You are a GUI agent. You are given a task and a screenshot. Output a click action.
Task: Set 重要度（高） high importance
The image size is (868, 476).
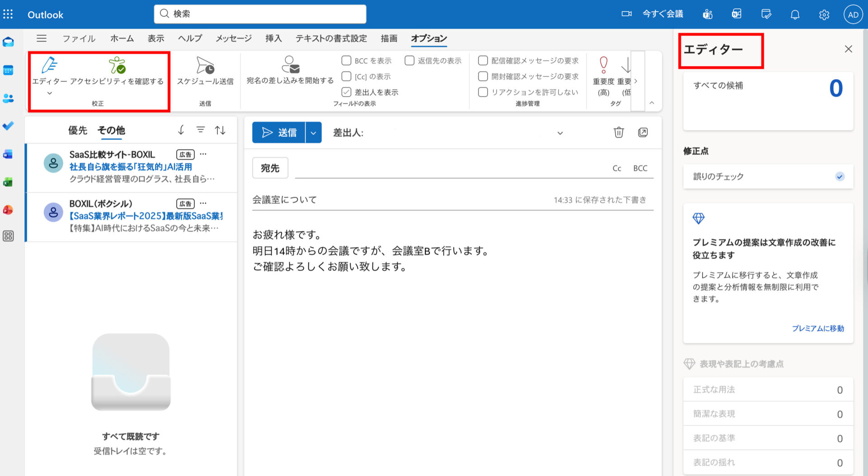[x=603, y=72]
